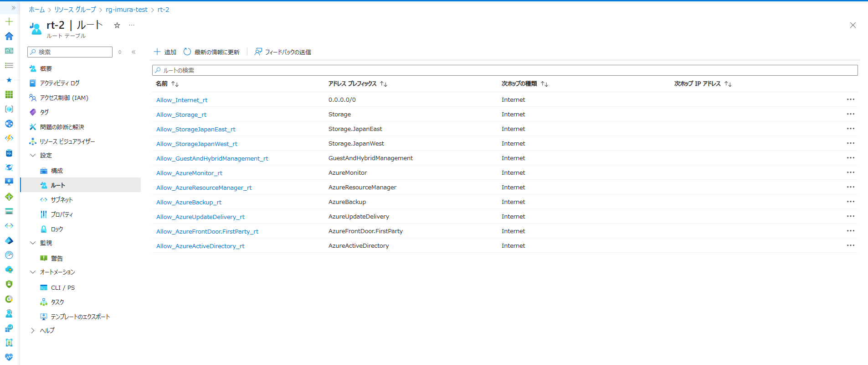Open Virtual machines monitor icon in rail
The image size is (868, 365).
9,182
